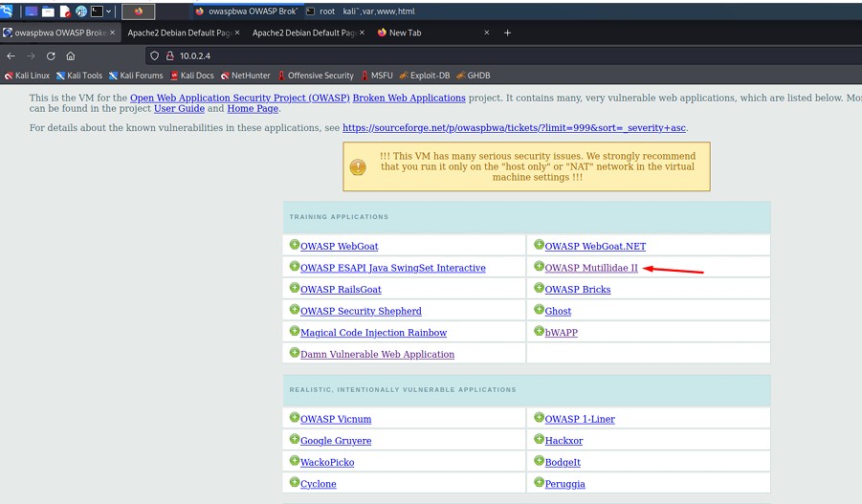Click green plus icon beside Damn Vulnerable Web Application
The width and height of the screenshot is (862, 504).
pyautogui.click(x=295, y=352)
